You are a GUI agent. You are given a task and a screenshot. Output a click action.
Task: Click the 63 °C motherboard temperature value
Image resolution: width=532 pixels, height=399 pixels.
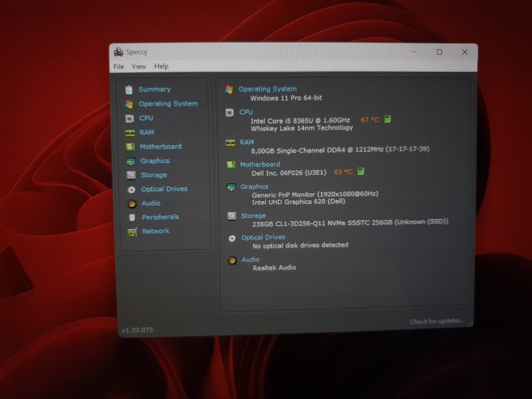[344, 172]
